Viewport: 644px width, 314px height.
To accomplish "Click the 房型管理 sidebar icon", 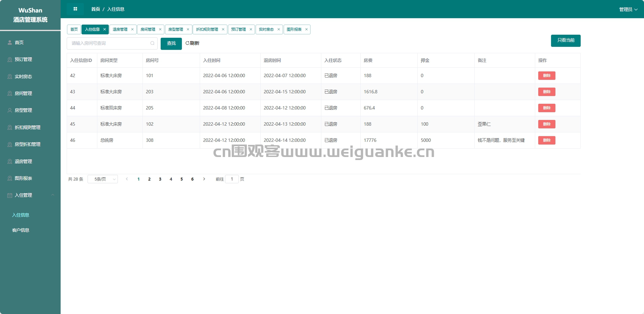I will click(x=10, y=110).
